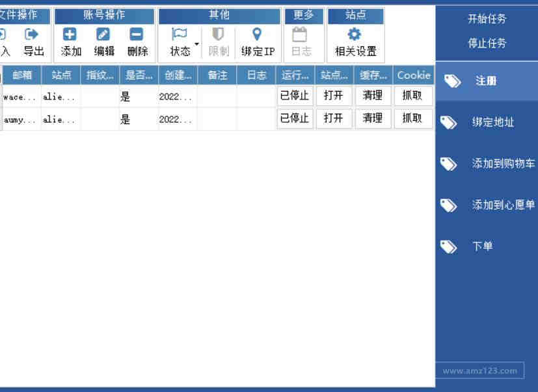Select the wace... email cell

tap(21, 97)
